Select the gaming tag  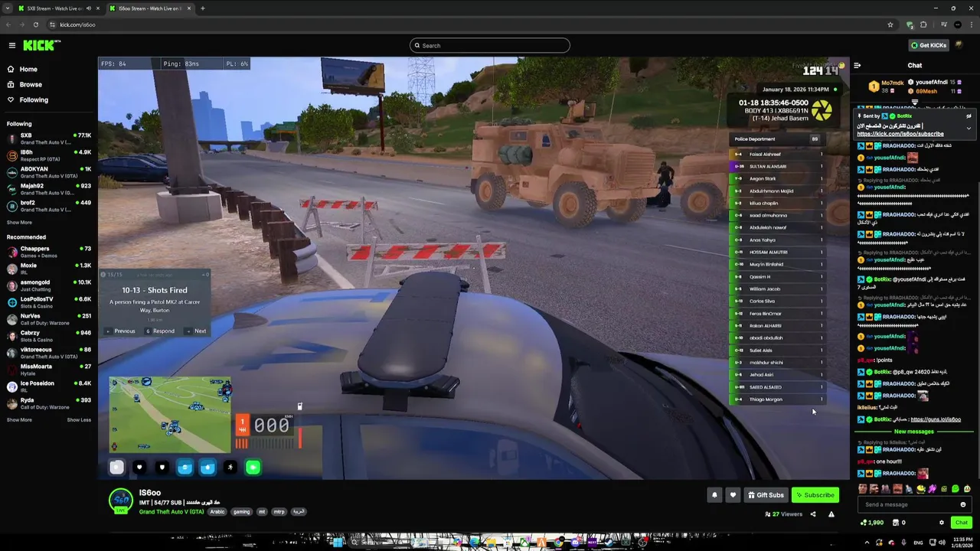click(242, 512)
